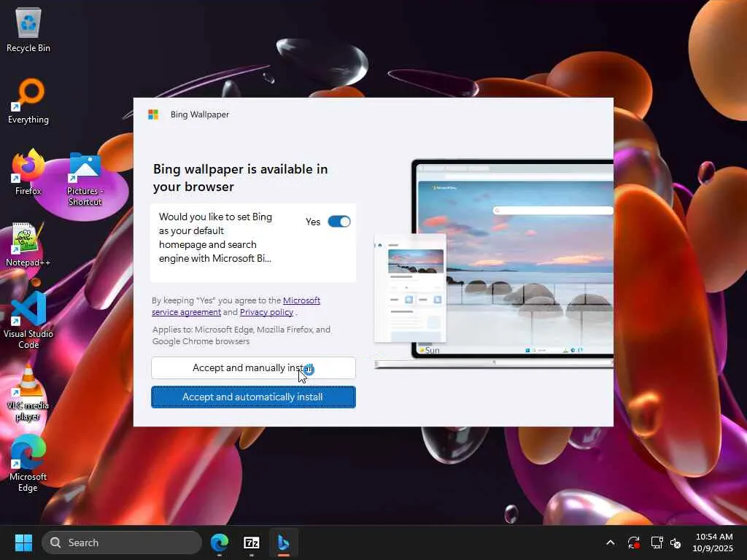The image size is (747, 560).
Task: Select the Microsoft Edge desktop icon
Action: point(28,464)
